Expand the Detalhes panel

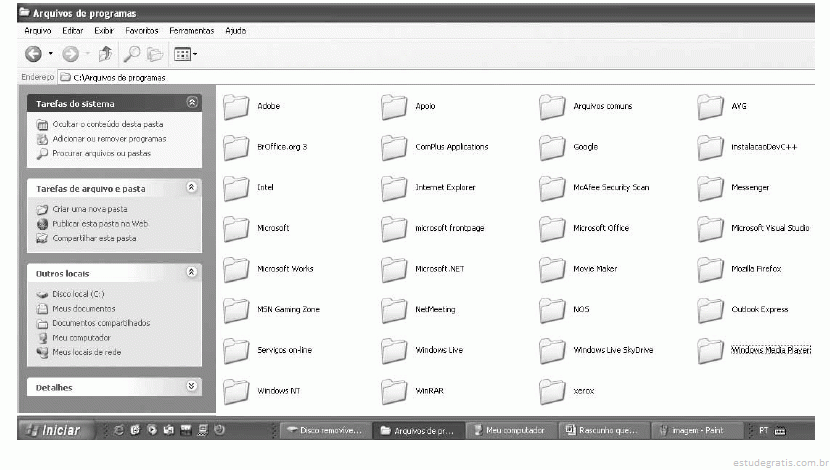pos(192,386)
